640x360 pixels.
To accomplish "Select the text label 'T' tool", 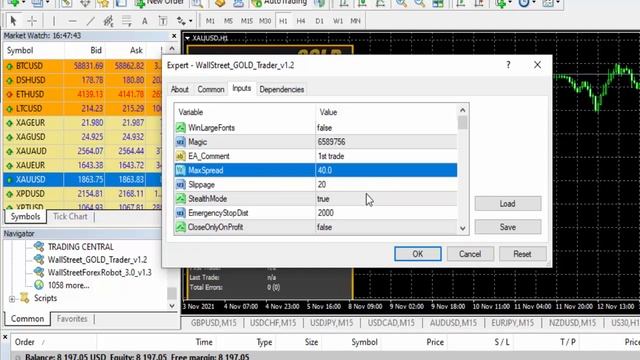I will pos(163,21).
